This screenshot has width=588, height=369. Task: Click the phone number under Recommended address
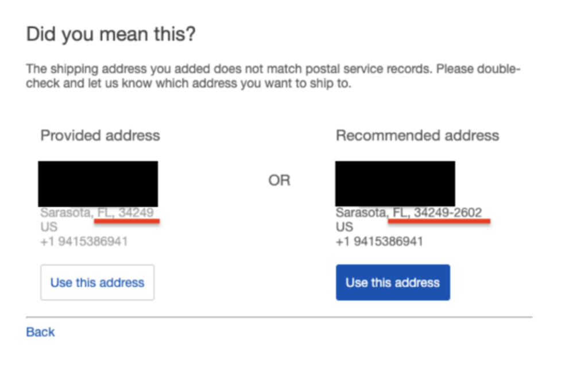(x=379, y=241)
